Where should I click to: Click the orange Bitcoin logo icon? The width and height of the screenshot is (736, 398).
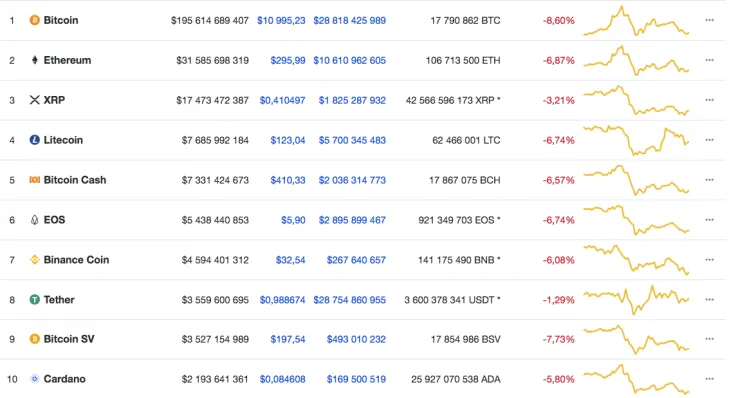(34, 20)
